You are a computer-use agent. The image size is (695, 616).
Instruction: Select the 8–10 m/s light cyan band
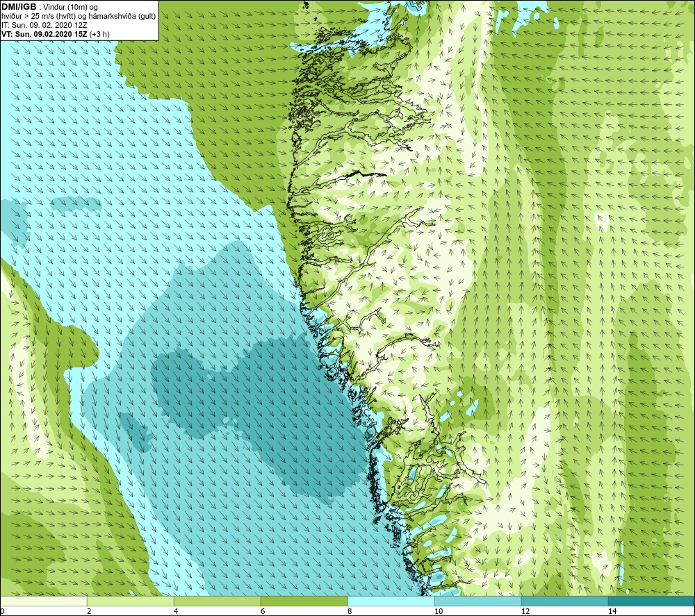pos(391,601)
